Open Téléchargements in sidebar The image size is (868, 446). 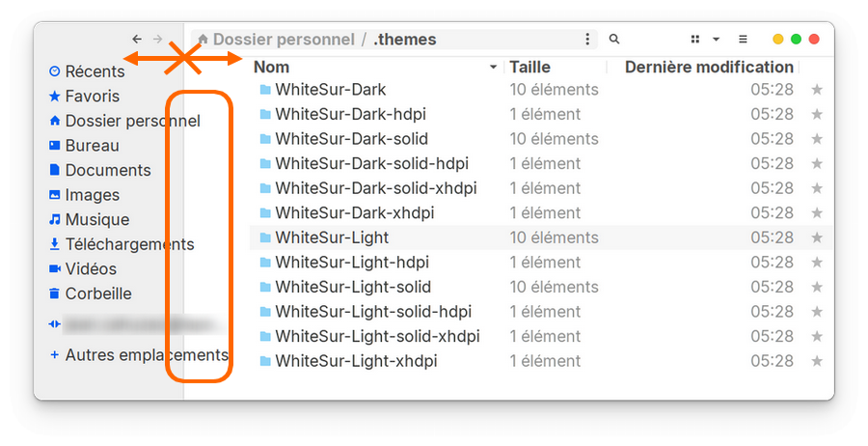[x=129, y=244]
